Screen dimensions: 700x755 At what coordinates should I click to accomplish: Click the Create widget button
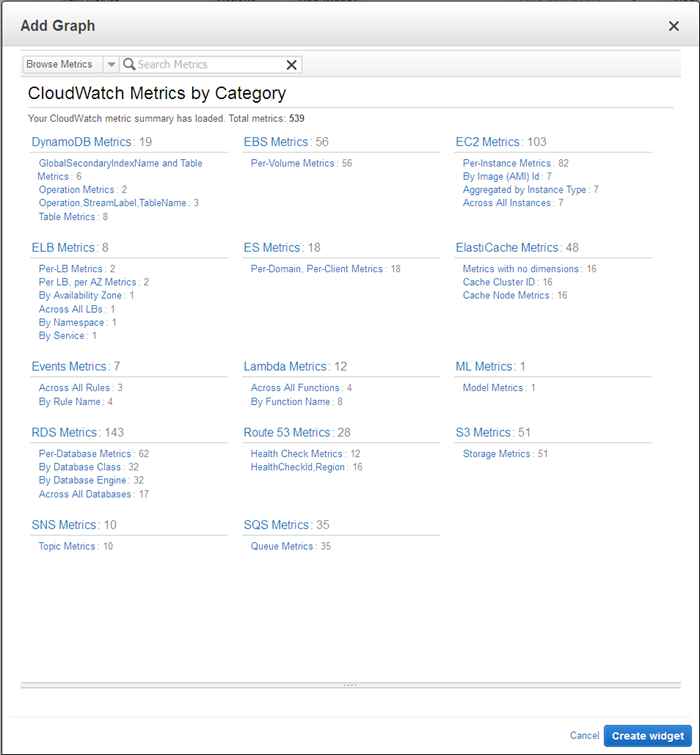(x=647, y=736)
